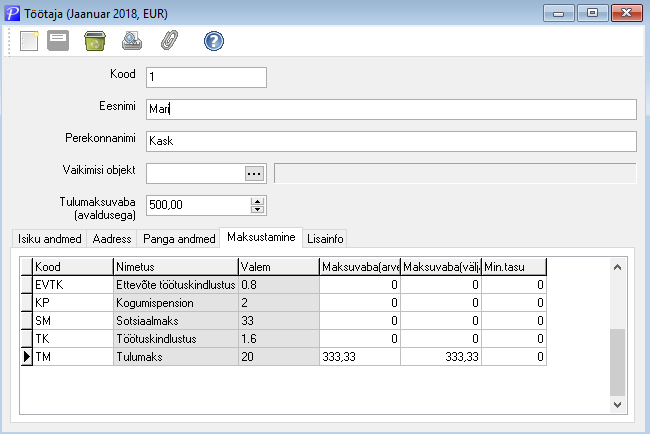Screen dimensions: 650x434
Task: Close the Töötaja window
Action: [626, 13]
